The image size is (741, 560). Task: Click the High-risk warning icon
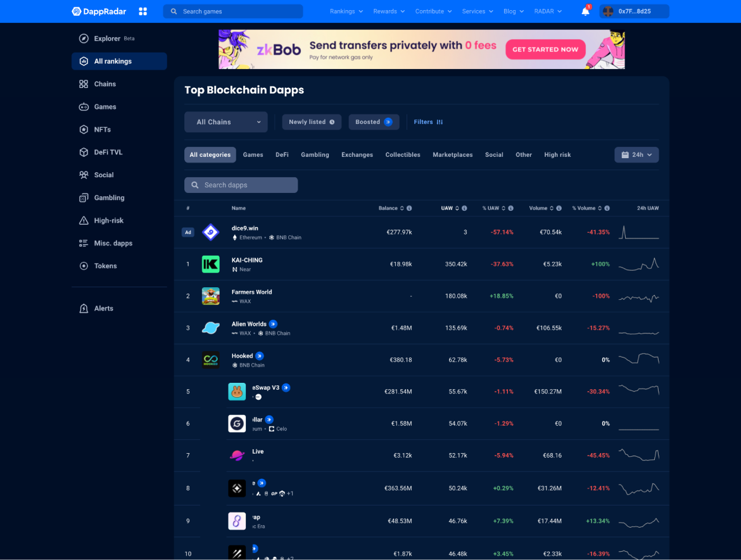point(84,220)
